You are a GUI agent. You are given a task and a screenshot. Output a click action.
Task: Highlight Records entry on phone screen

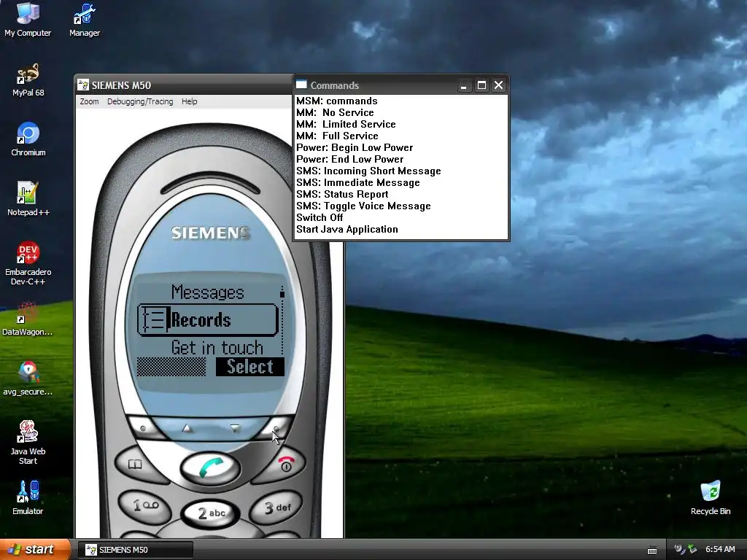click(x=208, y=320)
